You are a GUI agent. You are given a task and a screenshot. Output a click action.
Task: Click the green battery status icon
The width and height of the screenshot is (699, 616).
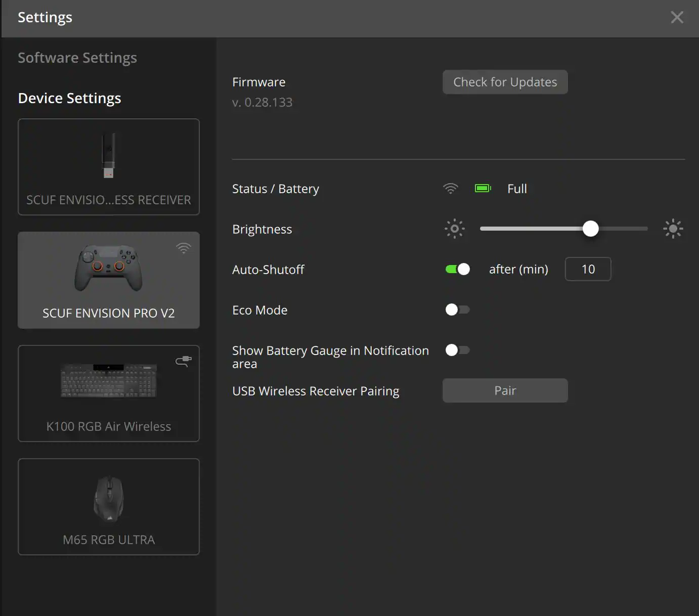pyautogui.click(x=483, y=189)
